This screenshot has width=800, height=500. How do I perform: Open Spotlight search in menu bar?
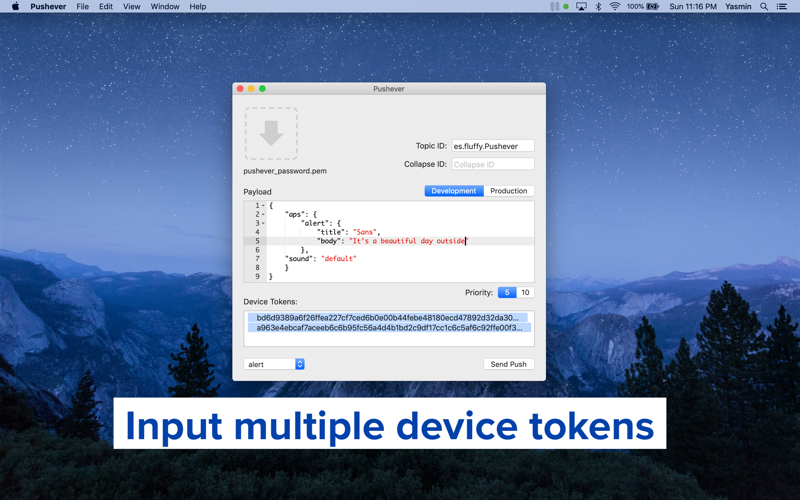[764, 7]
